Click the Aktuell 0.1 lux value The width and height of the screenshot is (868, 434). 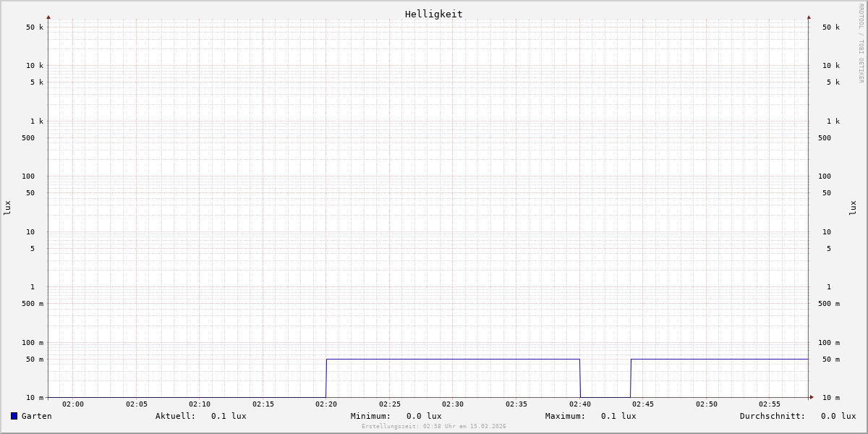point(229,416)
